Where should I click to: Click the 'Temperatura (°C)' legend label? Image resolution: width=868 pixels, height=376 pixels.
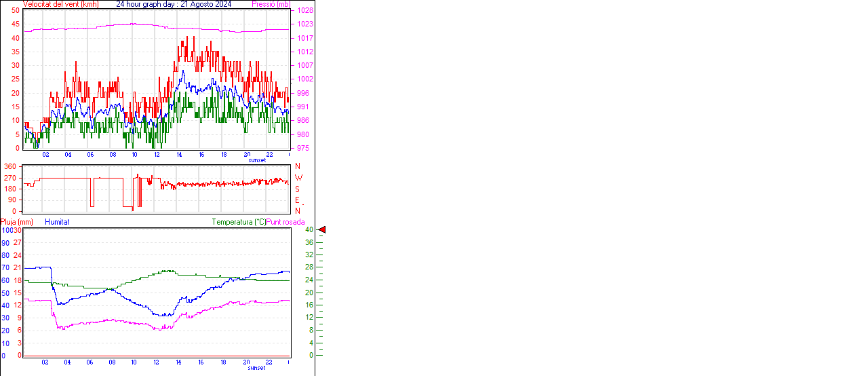point(239,222)
